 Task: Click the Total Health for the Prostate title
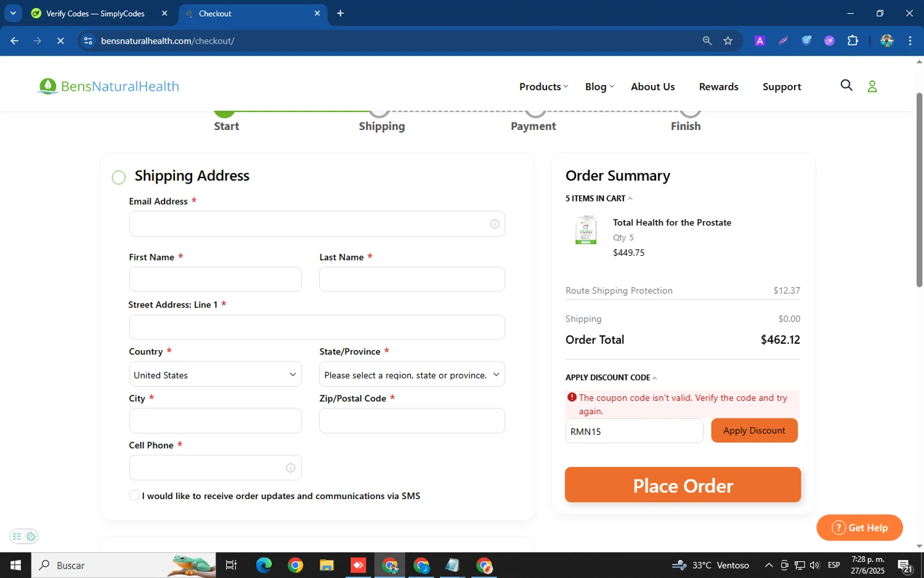coord(672,222)
